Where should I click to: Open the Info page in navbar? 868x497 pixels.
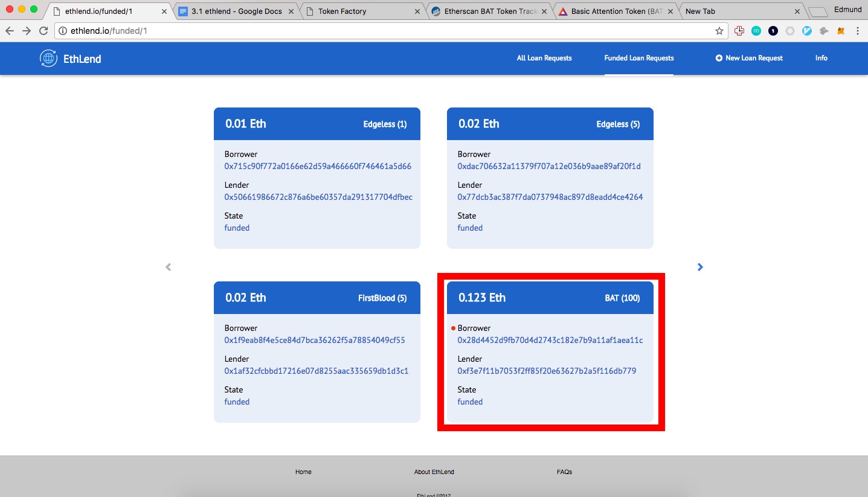pyautogui.click(x=821, y=58)
